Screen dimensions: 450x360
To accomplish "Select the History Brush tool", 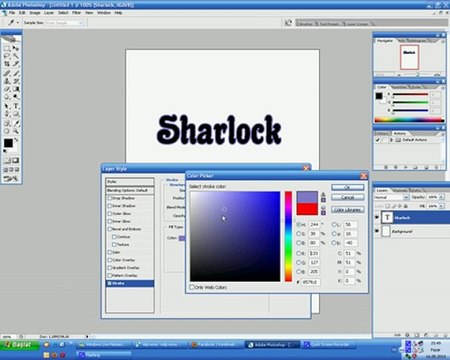I will coord(16,81).
